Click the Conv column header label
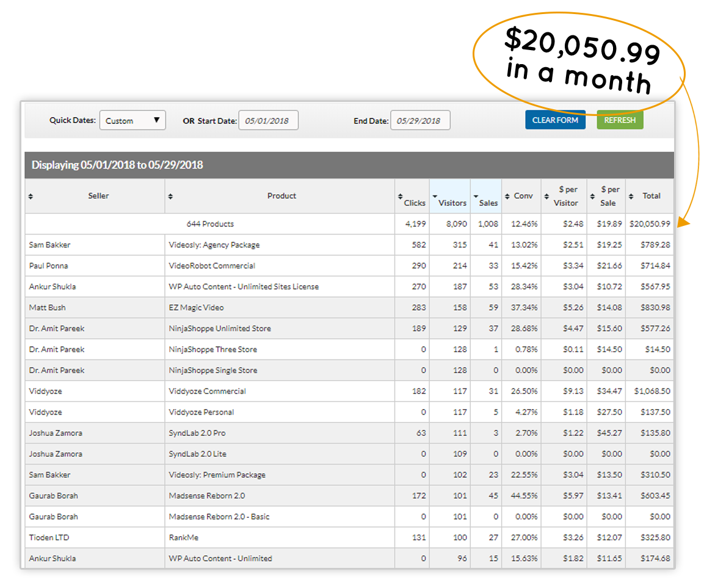The height and width of the screenshot is (588, 704). 523,196
